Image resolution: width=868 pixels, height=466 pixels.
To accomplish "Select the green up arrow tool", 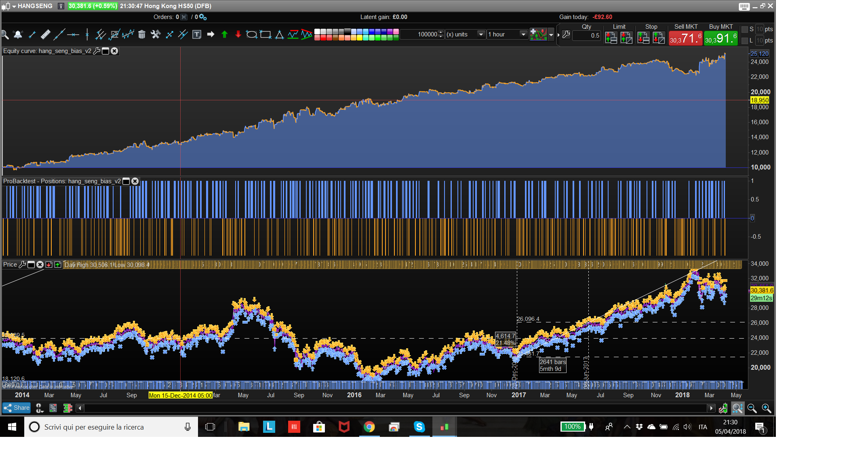I will (x=225, y=35).
